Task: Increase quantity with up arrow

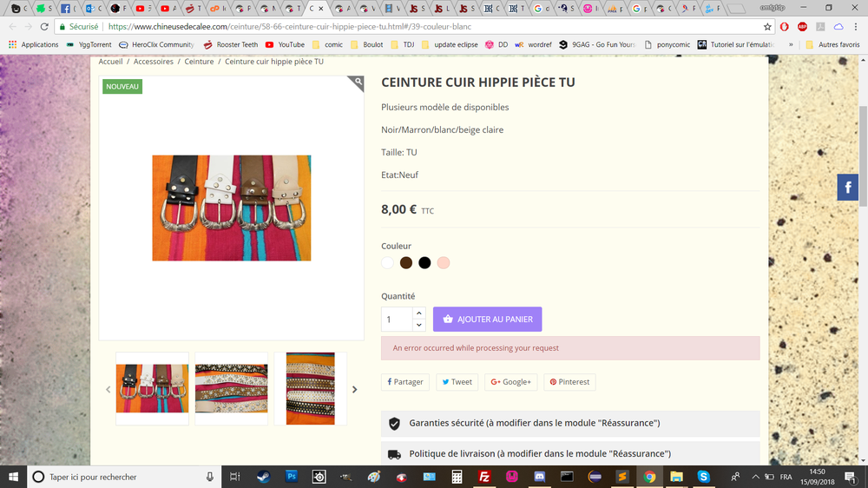Action: [419, 313]
